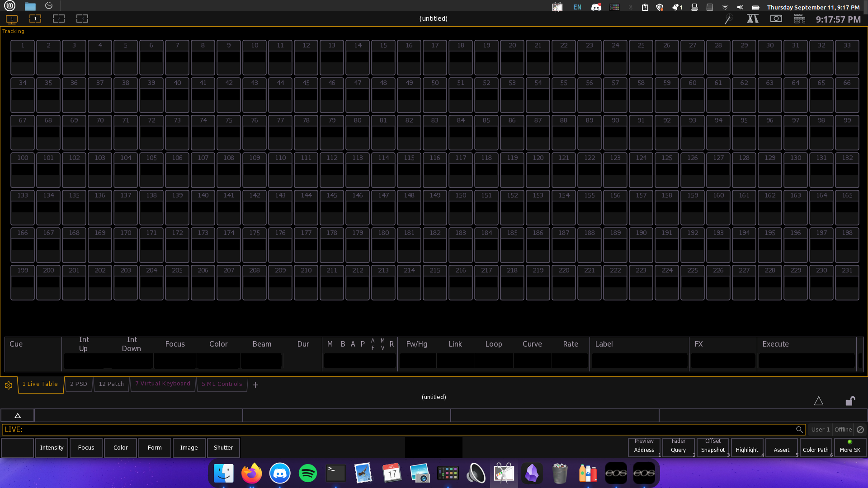Click the magic wand icon in top bar
Image resolution: width=868 pixels, height=488 pixels.
tap(728, 19)
